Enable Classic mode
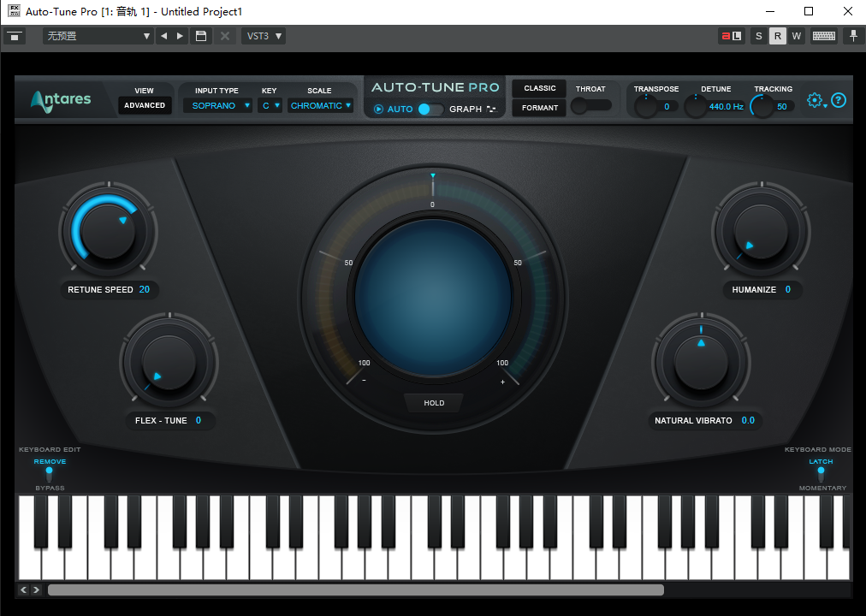 (540, 88)
